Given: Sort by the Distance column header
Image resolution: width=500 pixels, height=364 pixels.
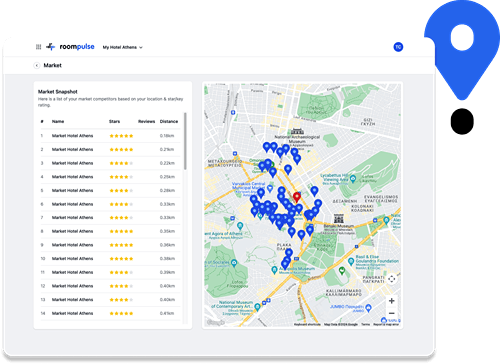Looking at the screenshot, I should coord(169,121).
